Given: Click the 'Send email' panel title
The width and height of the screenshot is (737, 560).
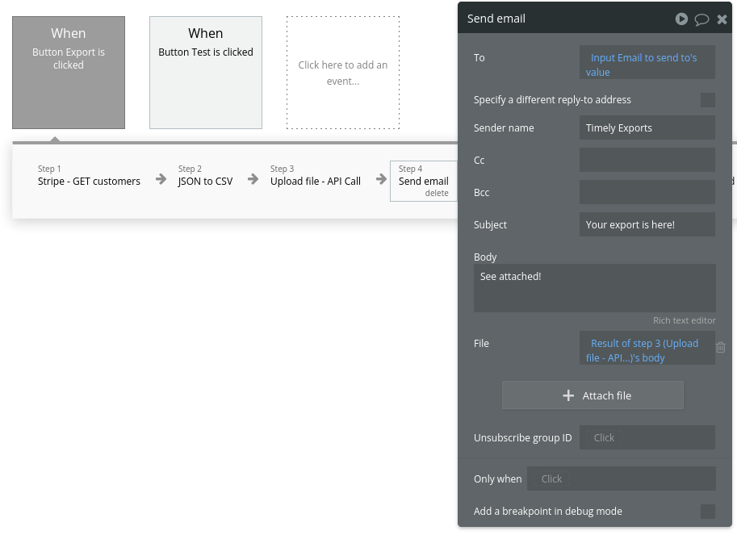Looking at the screenshot, I should 496,19.
